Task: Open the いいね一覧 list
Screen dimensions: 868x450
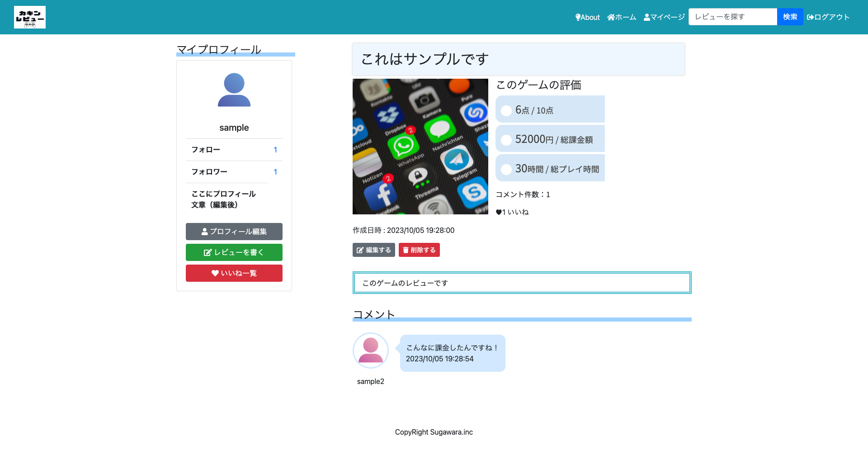Action: coord(234,273)
